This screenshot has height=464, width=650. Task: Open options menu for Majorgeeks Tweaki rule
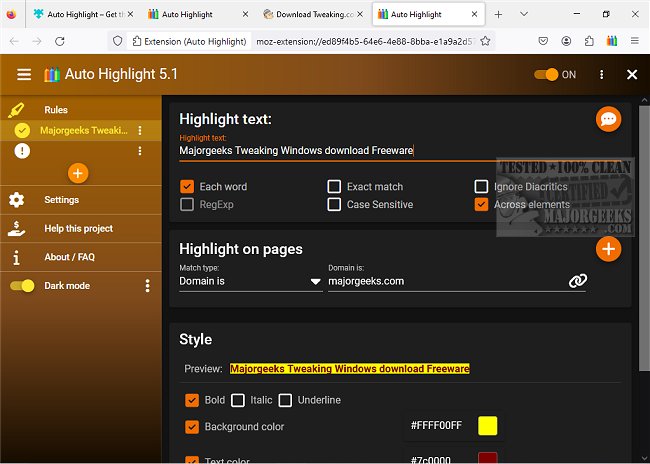(x=140, y=130)
